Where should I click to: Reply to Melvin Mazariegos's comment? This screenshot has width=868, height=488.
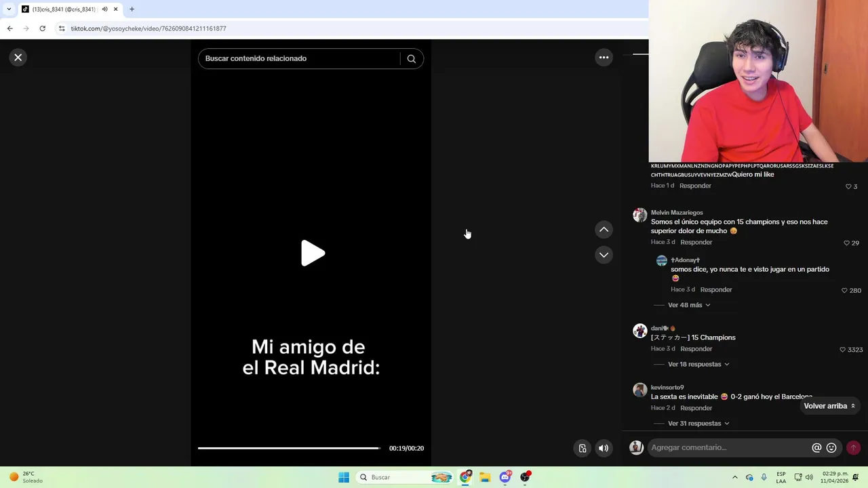click(x=696, y=242)
